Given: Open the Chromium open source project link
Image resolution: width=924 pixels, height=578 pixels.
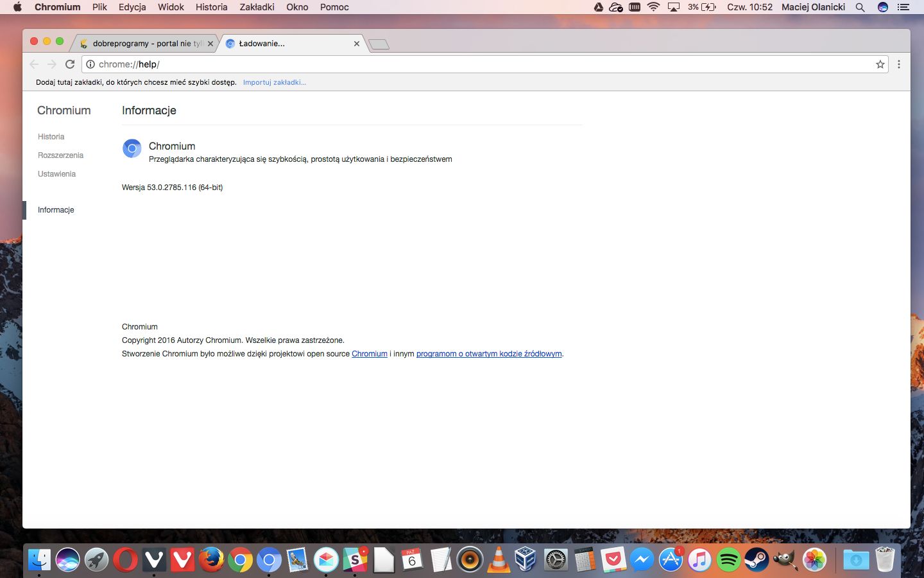Looking at the screenshot, I should (x=370, y=354).
